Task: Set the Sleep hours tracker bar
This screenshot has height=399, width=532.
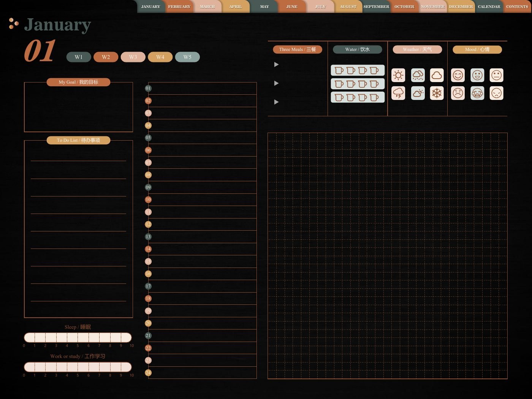Action: point(78,337)
